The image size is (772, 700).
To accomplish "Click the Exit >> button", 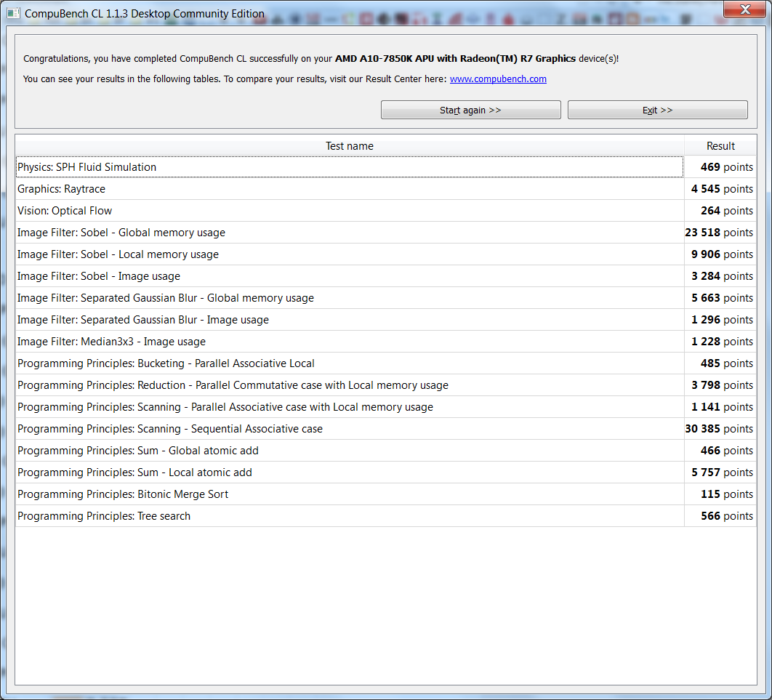I will (657, 110).
